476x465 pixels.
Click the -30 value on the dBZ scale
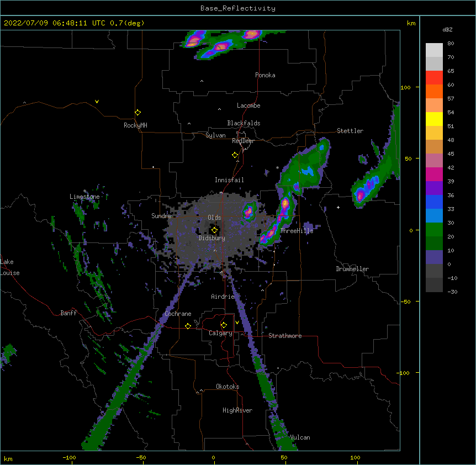(x=452, y=292)
